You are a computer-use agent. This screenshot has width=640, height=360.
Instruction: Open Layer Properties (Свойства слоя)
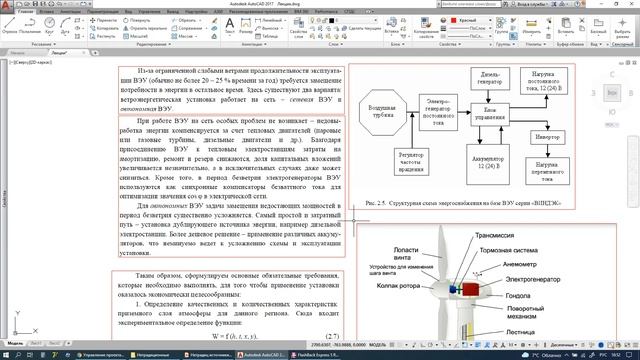coord(298,27)
